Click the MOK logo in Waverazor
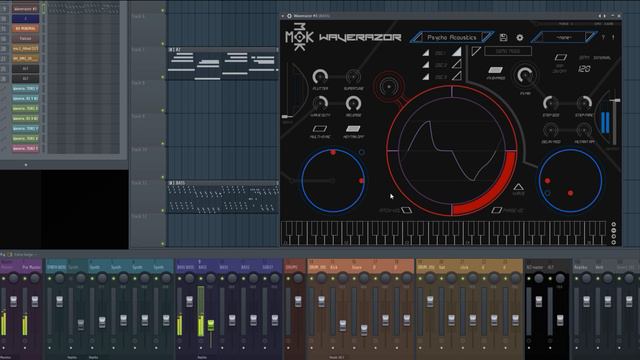 pos(299,38)
